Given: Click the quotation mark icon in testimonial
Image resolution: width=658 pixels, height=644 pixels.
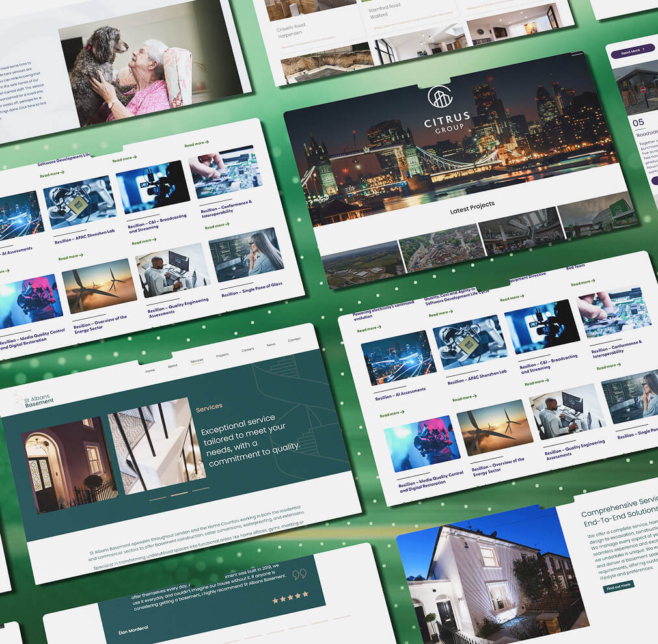Looking at the screenshot, I should pos(299,574).
